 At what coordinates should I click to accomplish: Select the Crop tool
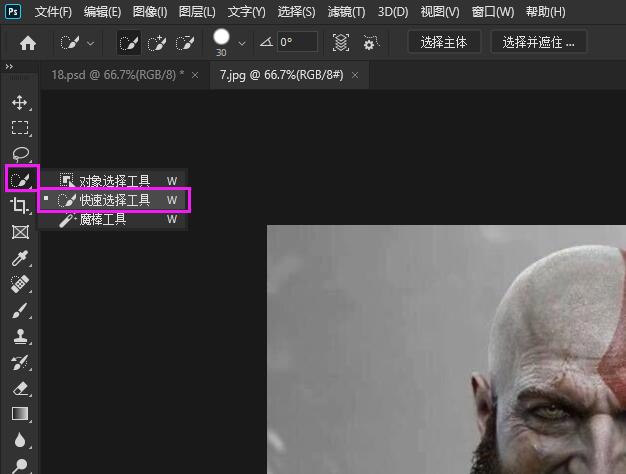tap(18, 206)
